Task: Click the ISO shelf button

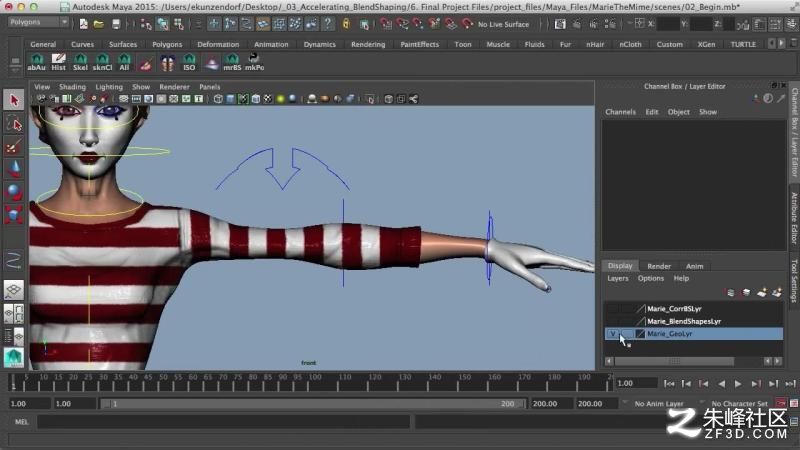Action: [189, 62]
